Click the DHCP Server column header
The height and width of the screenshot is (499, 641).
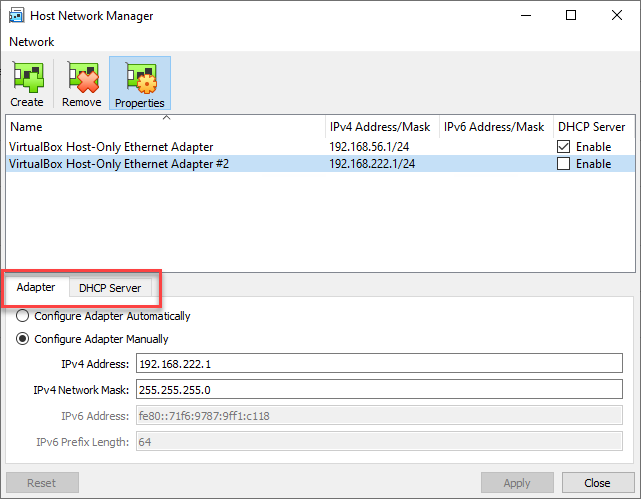click(594, 127)
